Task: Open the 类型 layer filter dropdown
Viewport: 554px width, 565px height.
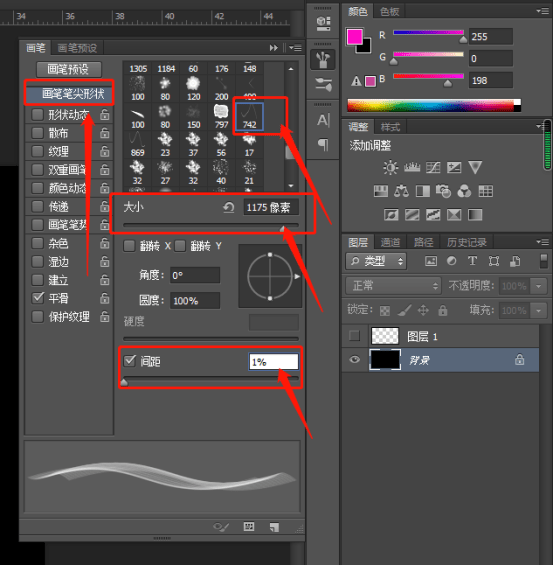Action: 376,261
